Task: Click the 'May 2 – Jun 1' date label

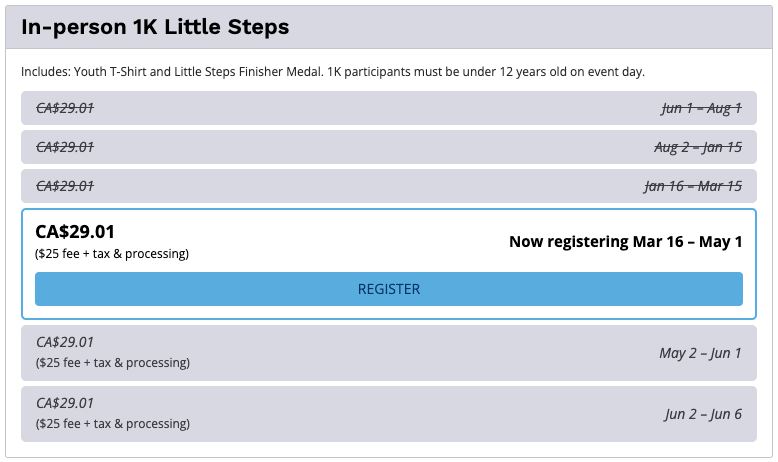Action: click(700, 353)
